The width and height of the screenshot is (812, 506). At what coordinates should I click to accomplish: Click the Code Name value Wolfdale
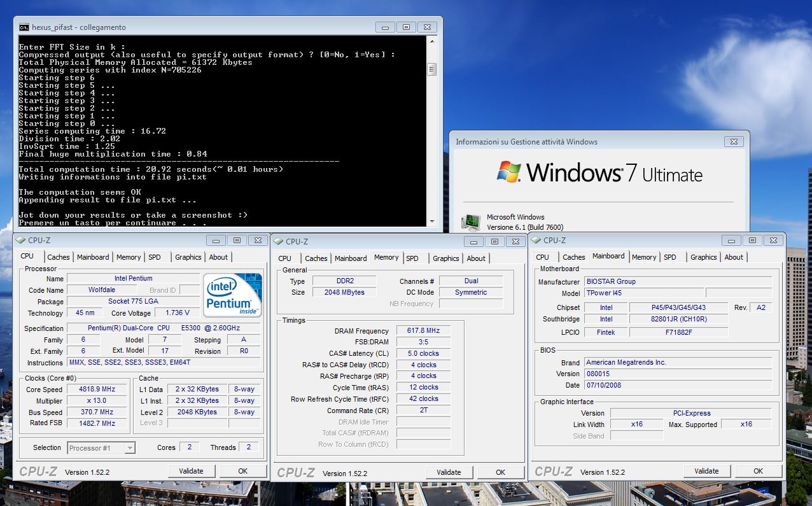(x=101, y=290)
